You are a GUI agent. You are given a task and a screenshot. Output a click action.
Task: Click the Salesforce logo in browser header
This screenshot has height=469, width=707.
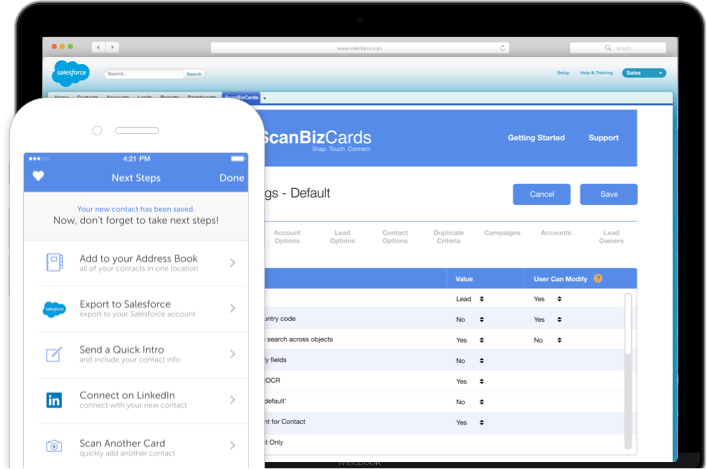coord(71,73)
